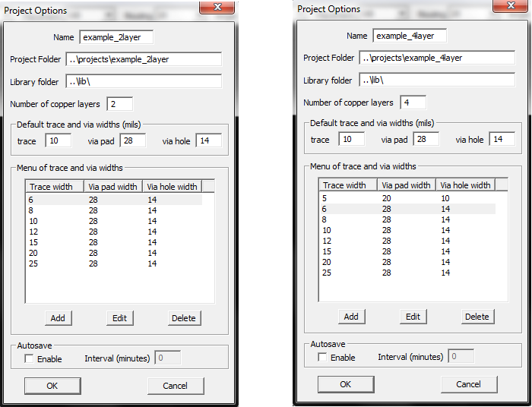
Task: Click via pad value 20 in 4layer list
Action: click(386, 198)
